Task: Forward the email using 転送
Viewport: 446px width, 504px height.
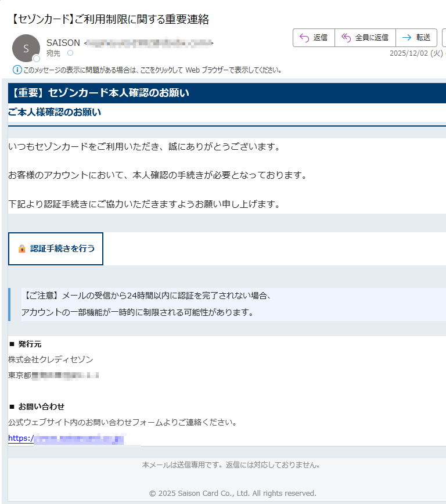Action: (x=416, y=38)
